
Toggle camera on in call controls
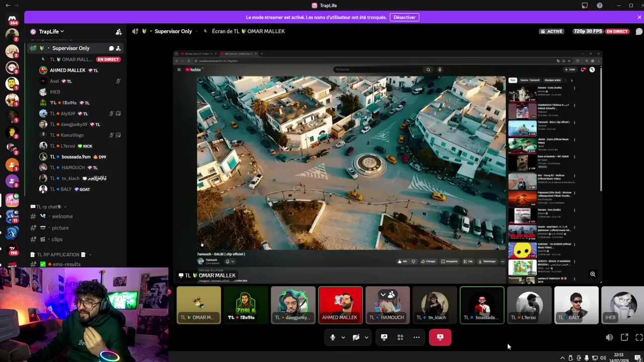click(356, 337)
